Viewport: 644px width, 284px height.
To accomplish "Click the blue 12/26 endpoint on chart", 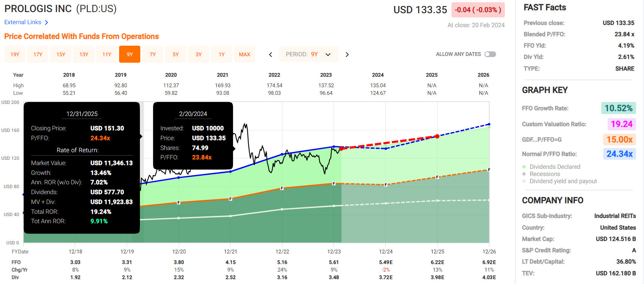I will (x=489, y=124).
